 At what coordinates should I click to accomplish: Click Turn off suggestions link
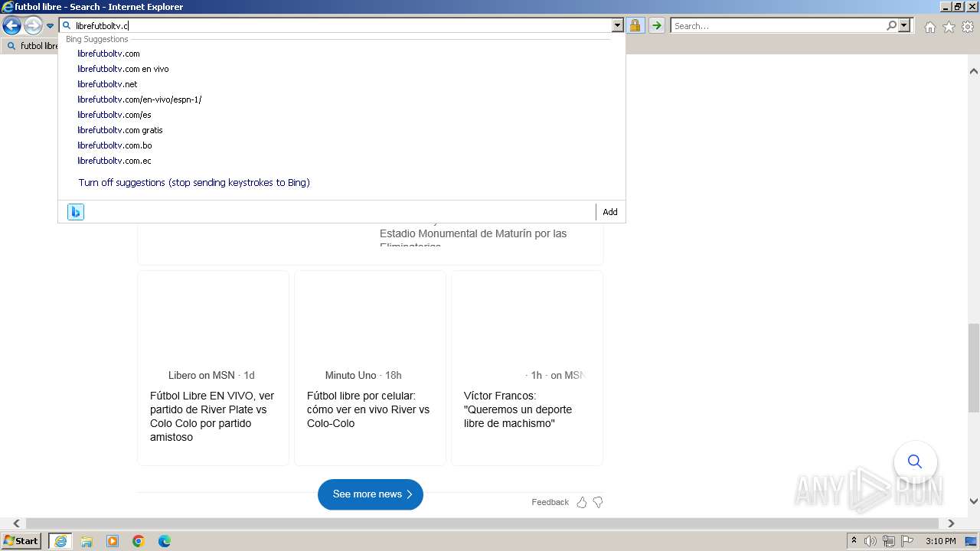[194, 183]
